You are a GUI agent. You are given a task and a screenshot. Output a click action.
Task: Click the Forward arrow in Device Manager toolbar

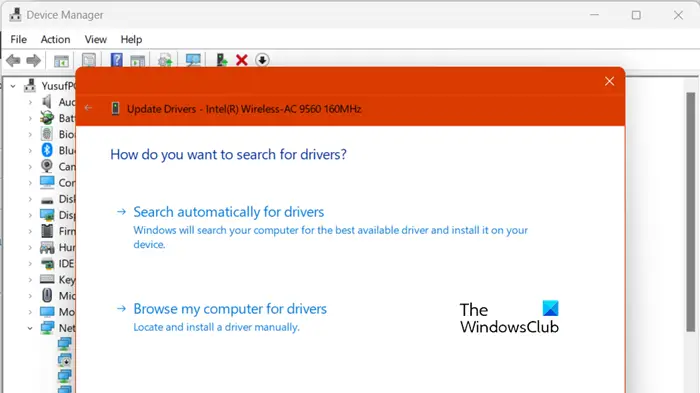[33, 60]
